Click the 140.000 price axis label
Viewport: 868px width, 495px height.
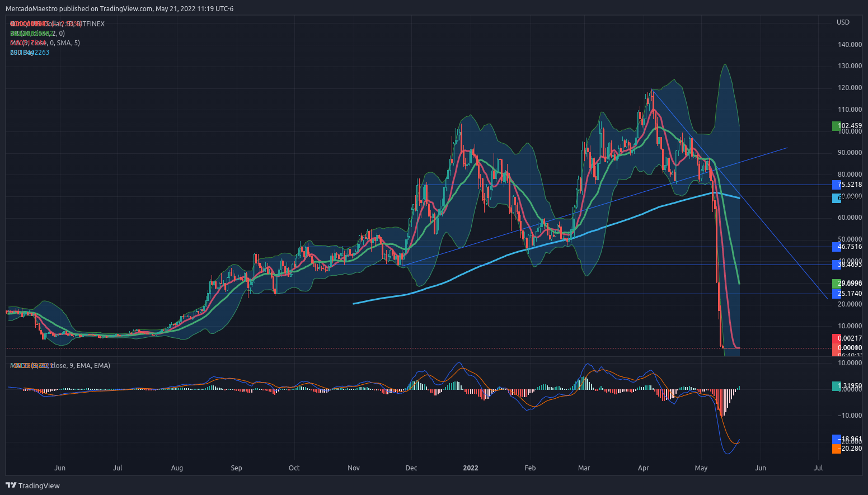coord(850,45)
